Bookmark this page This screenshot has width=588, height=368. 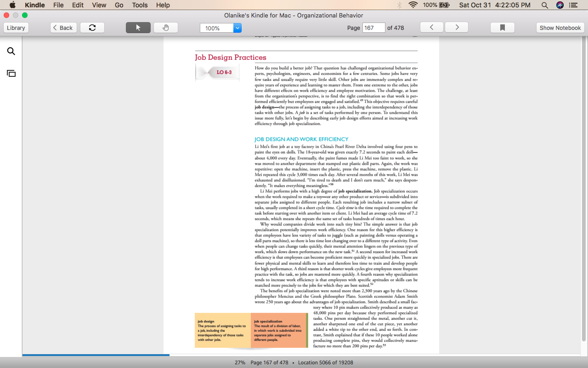[503, 28]
